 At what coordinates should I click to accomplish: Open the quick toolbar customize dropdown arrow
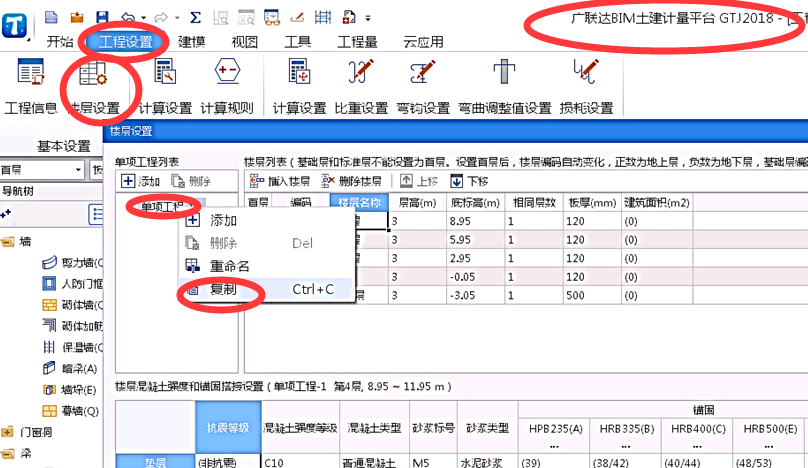coord(368,19)
